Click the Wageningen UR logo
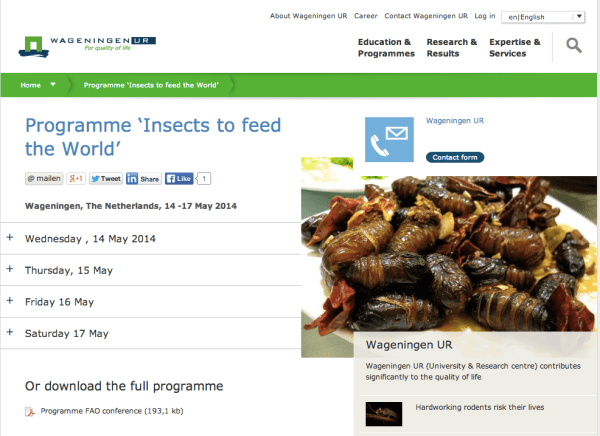 (x=87, y=46)
